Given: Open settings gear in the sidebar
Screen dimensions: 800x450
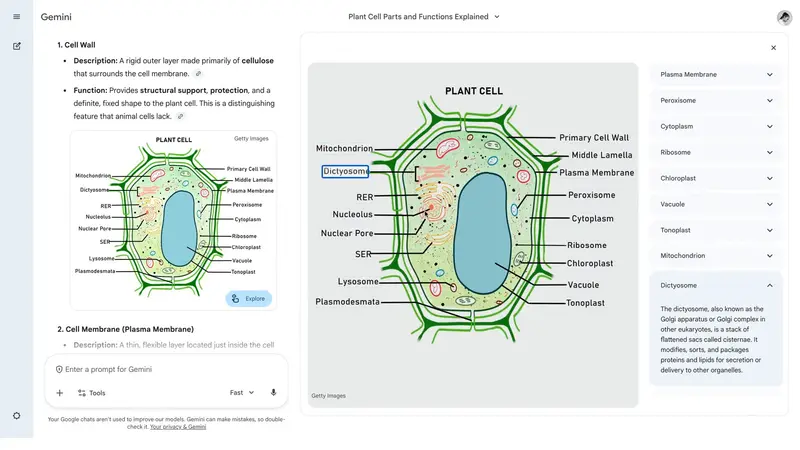Looking at the screenshot, I should pyautogui.click(x=16, y=415).
